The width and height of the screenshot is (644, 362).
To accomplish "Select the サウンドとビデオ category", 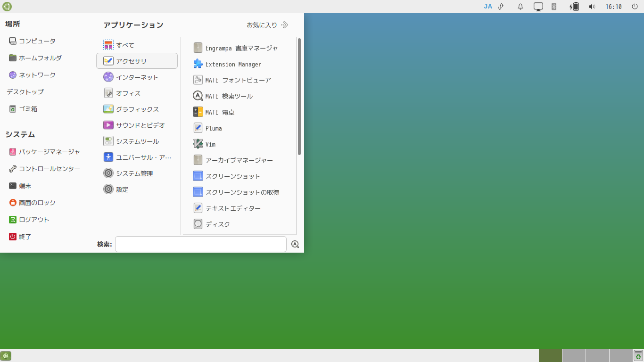I will 137,125.
